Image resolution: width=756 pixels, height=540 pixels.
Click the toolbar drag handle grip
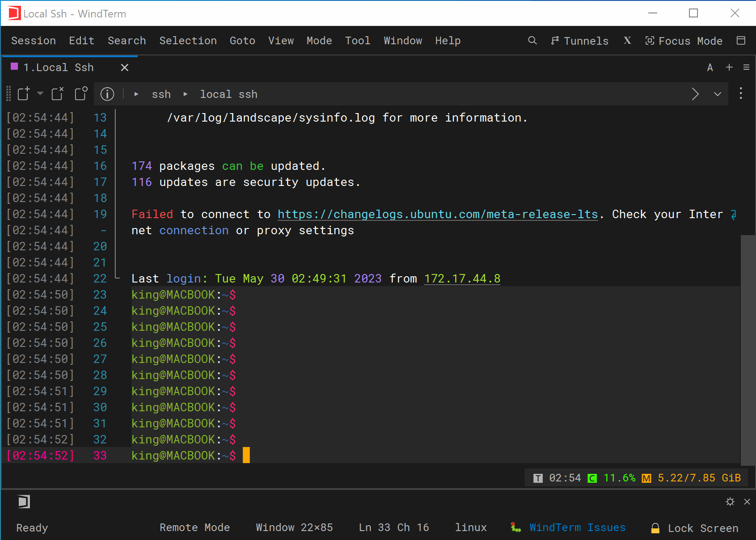[8, 94]
